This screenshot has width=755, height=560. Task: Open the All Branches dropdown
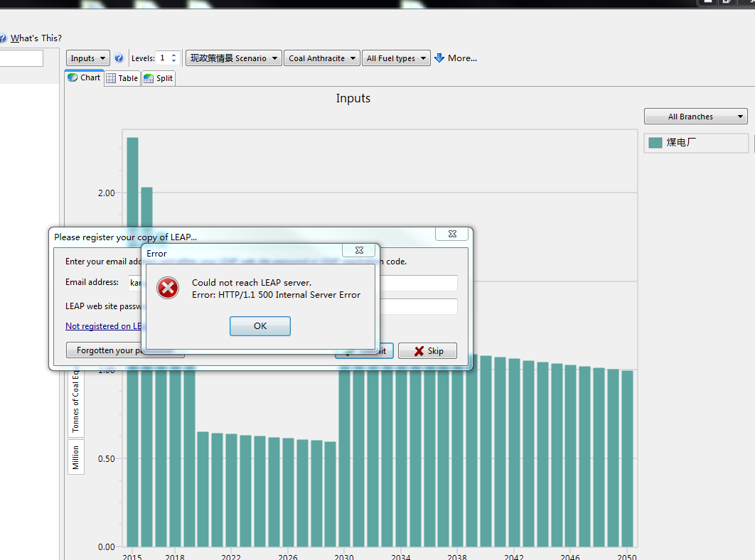click(x=696, y=117)
